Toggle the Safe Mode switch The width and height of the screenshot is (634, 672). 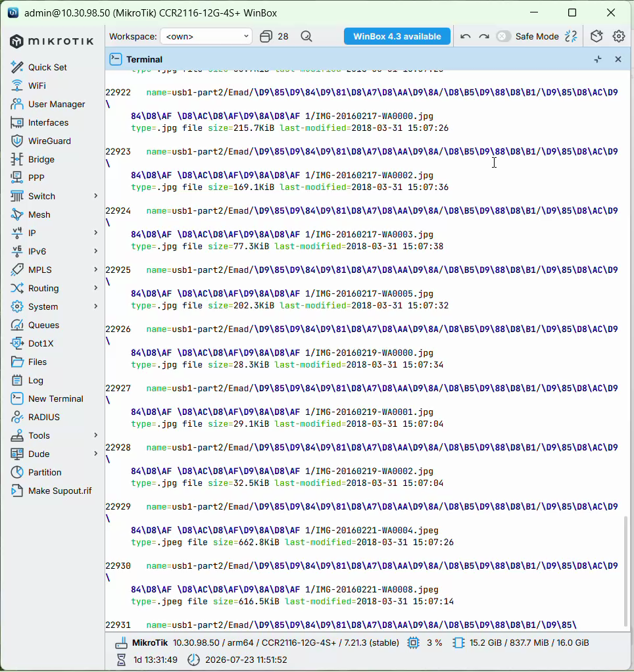(503, 36)
